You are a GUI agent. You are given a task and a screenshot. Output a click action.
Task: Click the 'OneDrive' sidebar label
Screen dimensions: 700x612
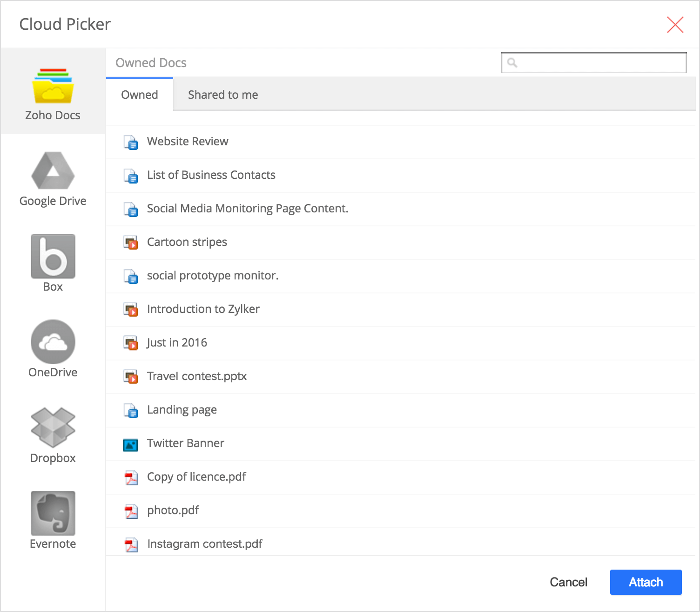point(53,372)
